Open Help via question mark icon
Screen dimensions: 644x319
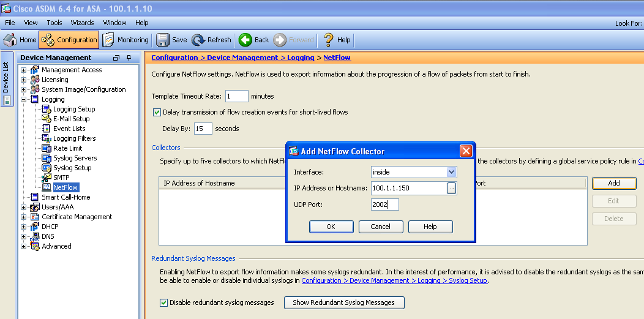pyautogui.click(x=329, y=40)
